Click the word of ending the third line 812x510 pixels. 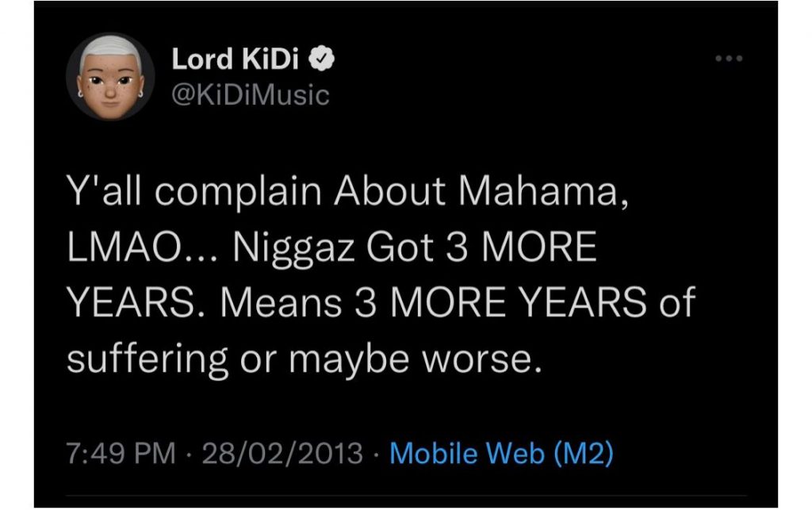coord(676,305)
